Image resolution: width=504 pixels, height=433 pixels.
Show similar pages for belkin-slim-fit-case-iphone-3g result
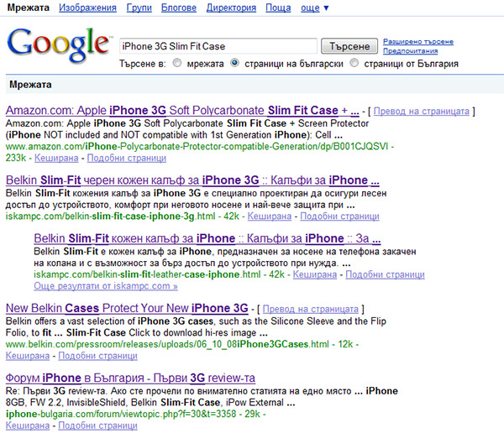pyautogui.click(x=339, y=216)
